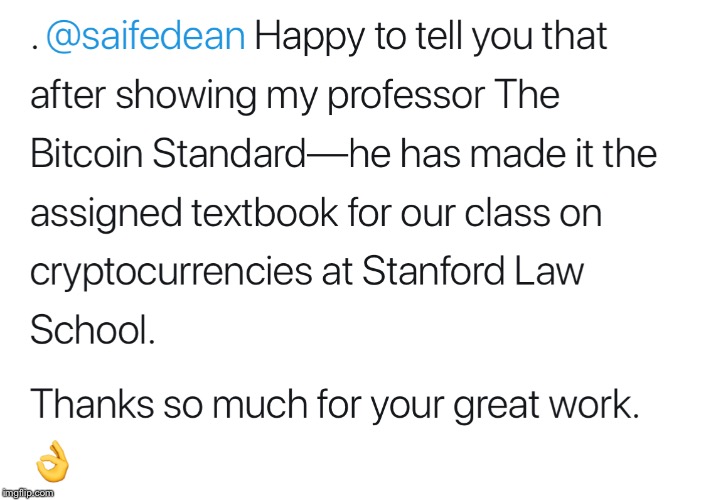
Task: Click the words "he has made it the"
Action: coord(503,154)
